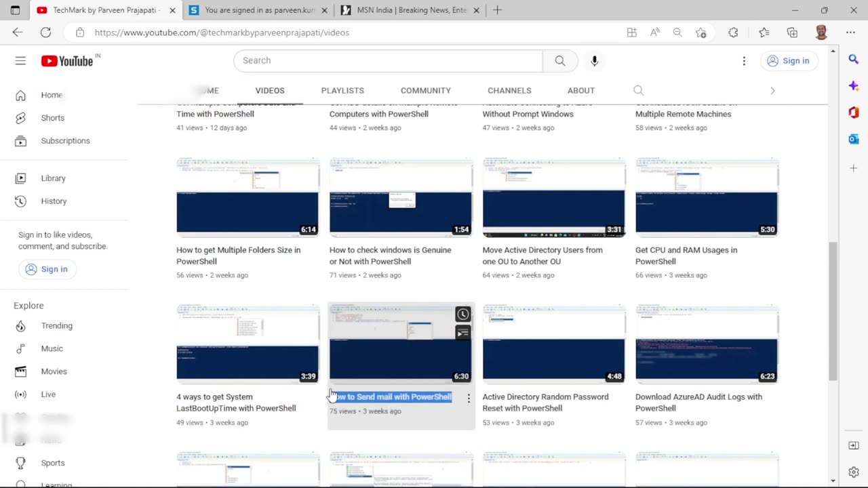Open a new browser tab
The image size is (868, 488).
click(x=497, y=10)
